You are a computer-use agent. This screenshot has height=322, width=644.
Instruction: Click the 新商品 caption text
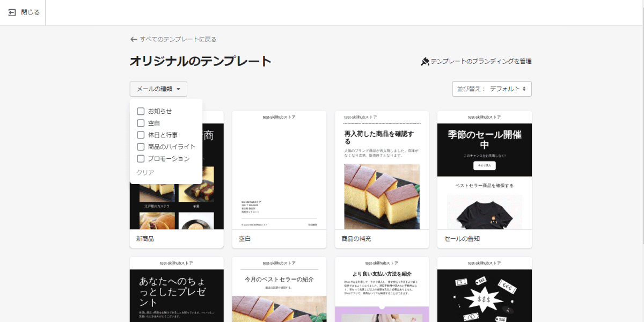pos(145,239)
